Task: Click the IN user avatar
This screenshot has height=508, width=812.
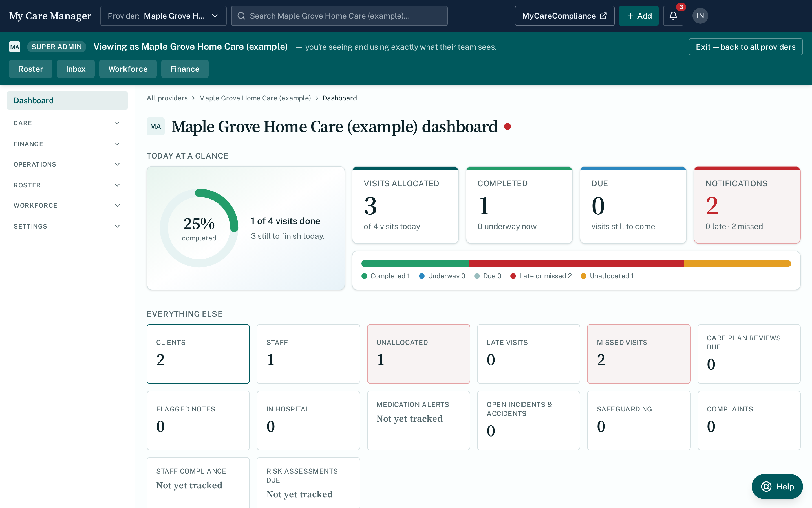Action: coord(700,16)
